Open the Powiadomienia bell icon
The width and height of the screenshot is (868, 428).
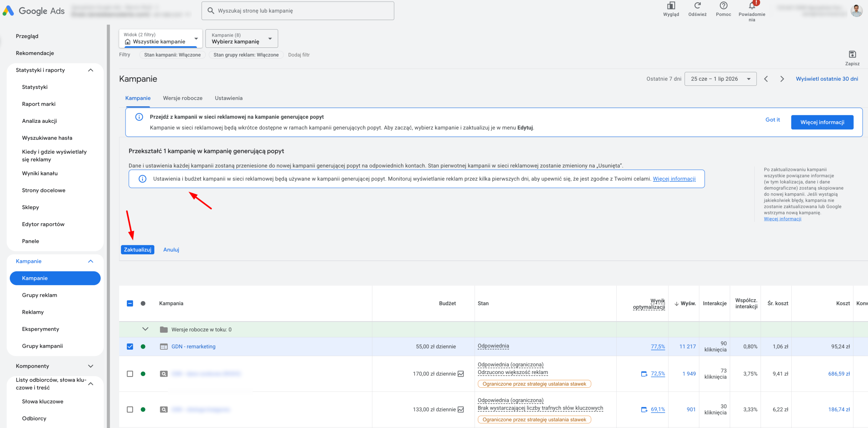pos(752,6)
